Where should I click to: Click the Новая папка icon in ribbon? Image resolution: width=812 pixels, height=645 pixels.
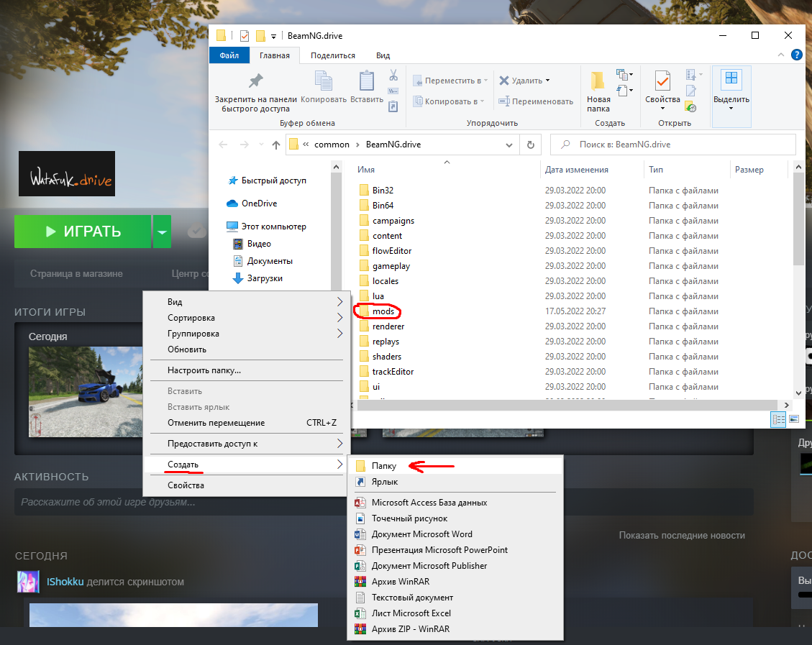pyautogui.click(x=598, y=81)
